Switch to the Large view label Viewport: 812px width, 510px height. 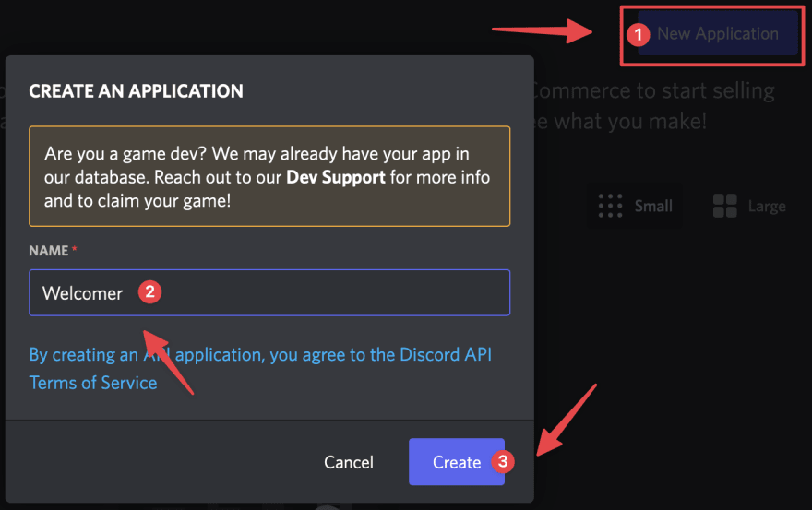click(766, 206)
